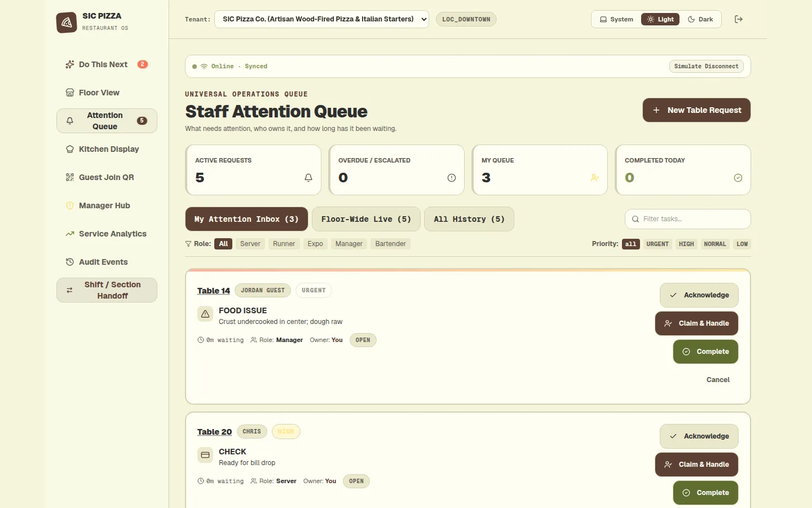The image size is (812, 508).
Task: Navigate to Manager Hub
Action: point(107,205)
